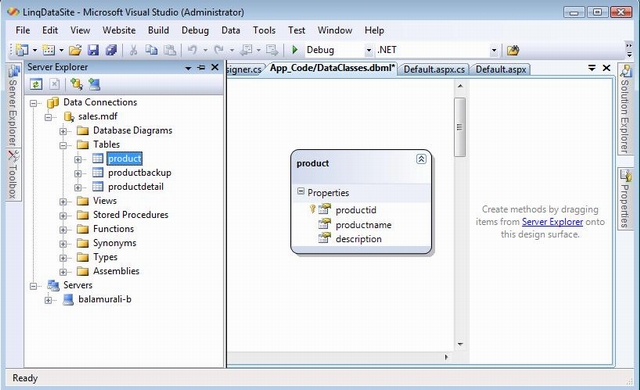Open the Debug configuration dropdown

pyautogui.click(x=369, y=50)
